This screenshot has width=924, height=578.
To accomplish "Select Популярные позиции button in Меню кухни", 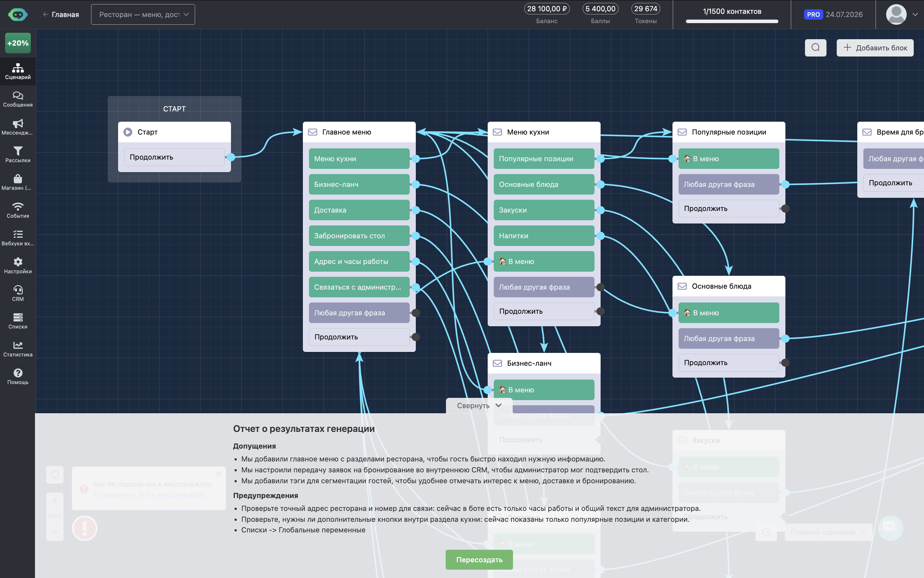I will (x=544, y=159).
